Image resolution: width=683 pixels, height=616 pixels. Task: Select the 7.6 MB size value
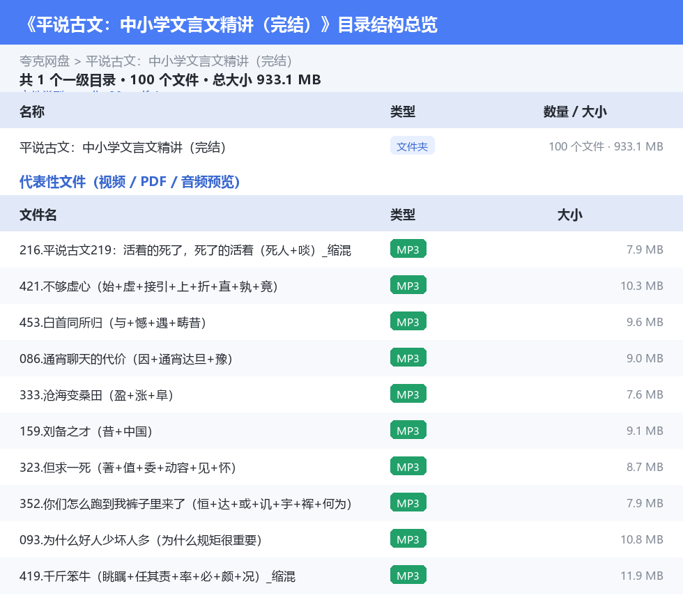pos(645,394)
